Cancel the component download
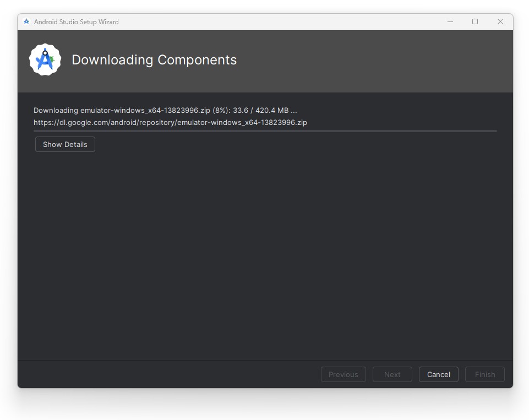The height and width of the screenshot is (420, 529). click(x=438, y=374)
